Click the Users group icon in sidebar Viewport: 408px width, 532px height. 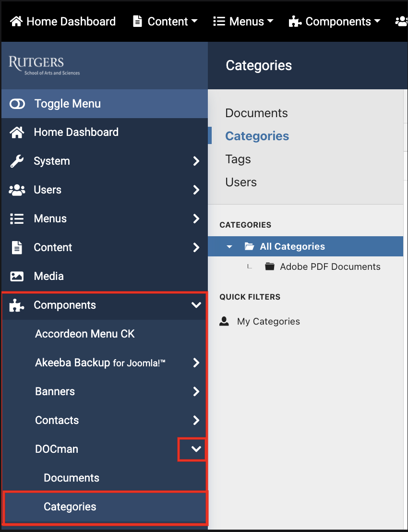[x=17, y=190]
